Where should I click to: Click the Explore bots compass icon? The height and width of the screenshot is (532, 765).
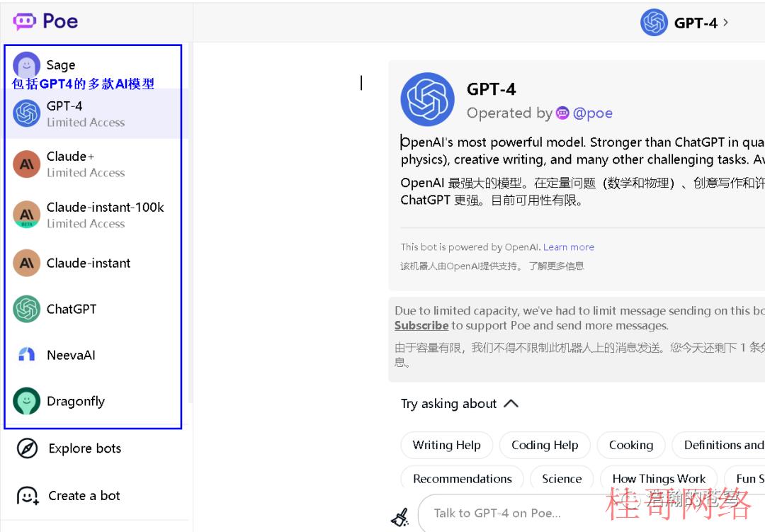27,448
